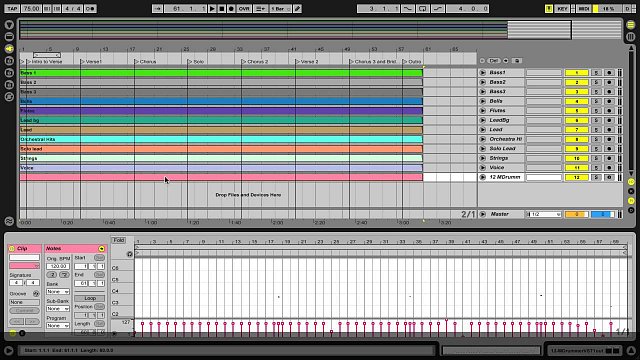The image size is (640, 360).
Task: Toggle the Loop switch in control bar
Action: [422, 9]
